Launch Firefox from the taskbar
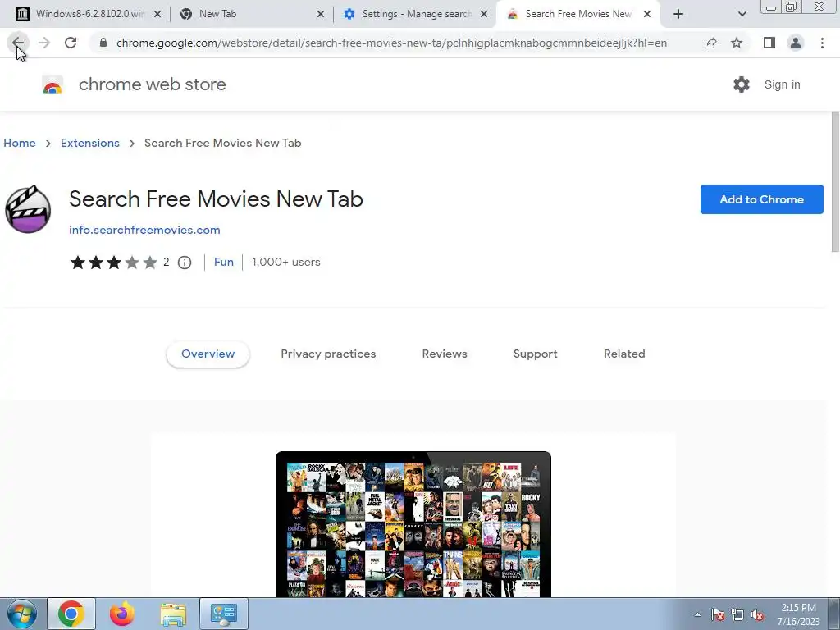 coord(122,614)
